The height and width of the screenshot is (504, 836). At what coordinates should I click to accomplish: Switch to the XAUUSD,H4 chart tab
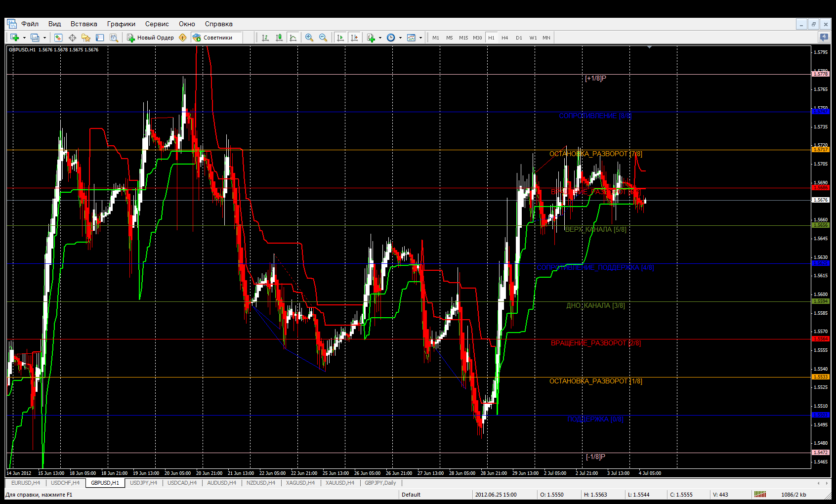pos(340,483)
